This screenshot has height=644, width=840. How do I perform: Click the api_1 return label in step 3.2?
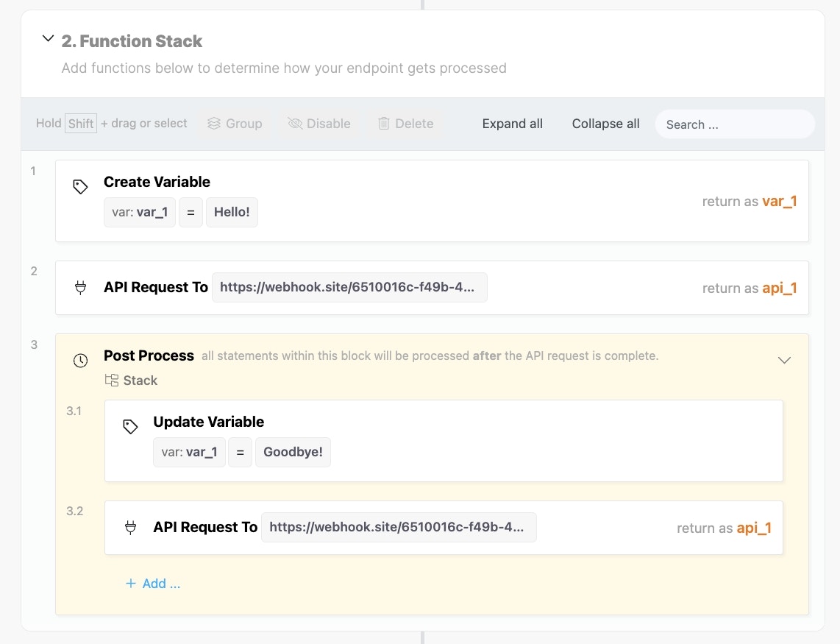[754, 528]
